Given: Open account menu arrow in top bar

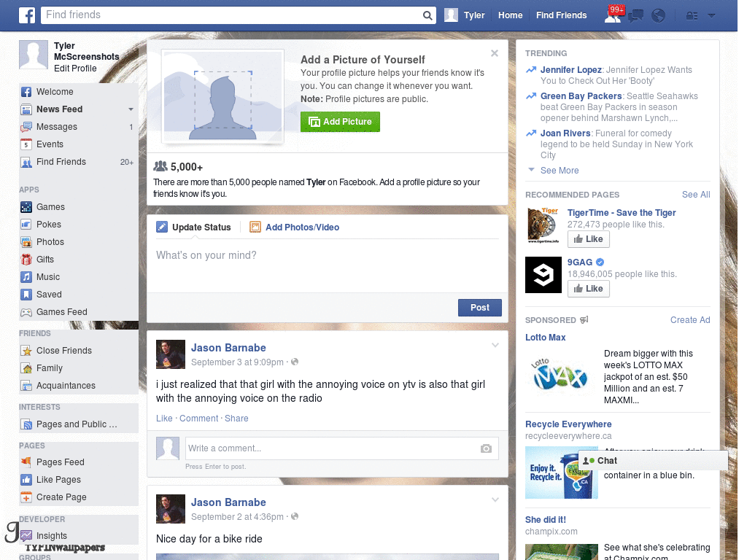Looking at the screenshot, I should [x=711, y=16].
